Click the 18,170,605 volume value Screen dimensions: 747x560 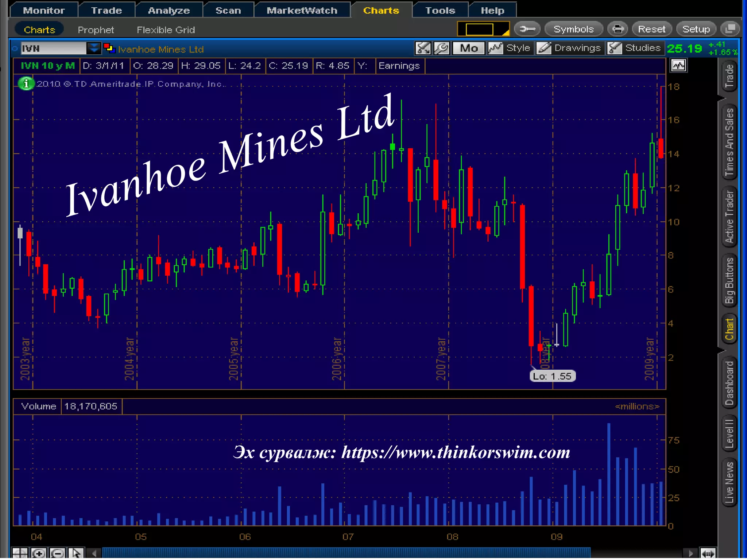91,406
